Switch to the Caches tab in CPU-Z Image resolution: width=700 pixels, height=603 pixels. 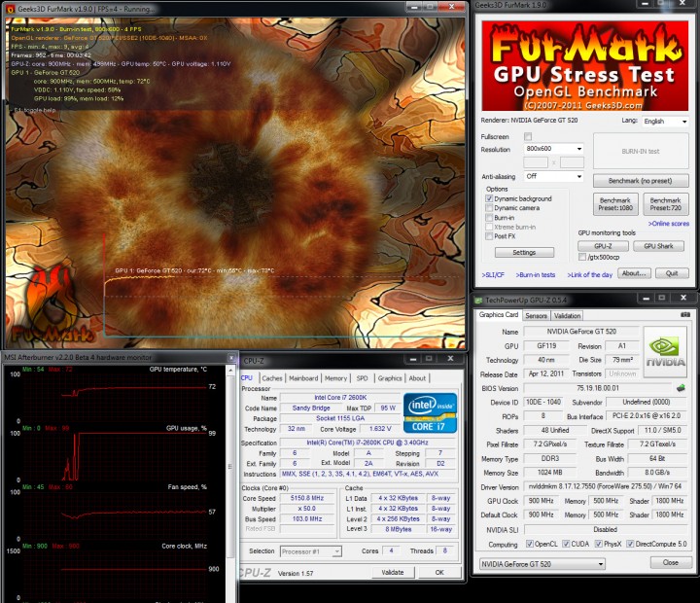[x=272, y=378]
